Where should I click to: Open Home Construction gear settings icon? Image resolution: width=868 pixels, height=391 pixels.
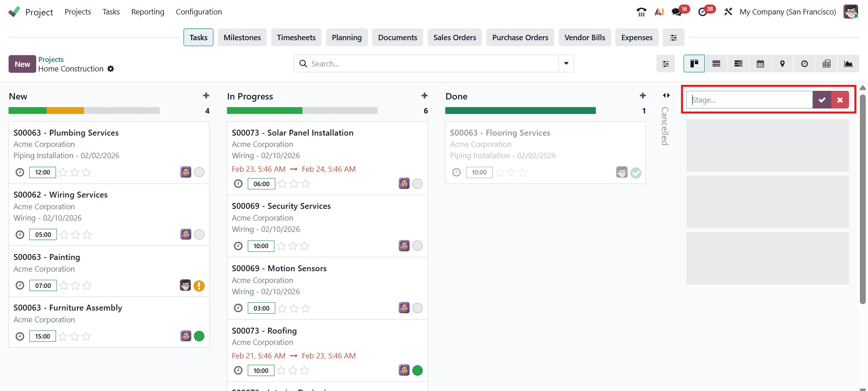[x=111, y=69]
